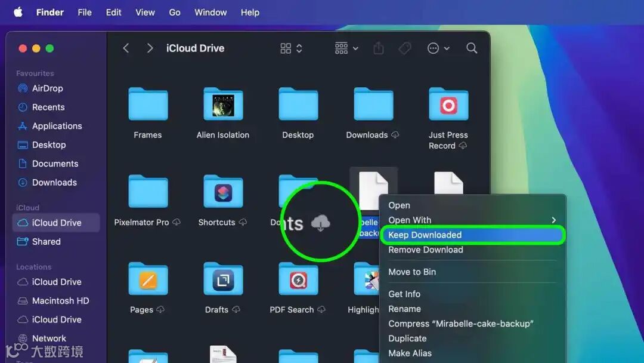Image resolution: width=644 pixels, height=363 pixels.
Task: Switch icon view style selector
Action: click(x=291, y=48)
